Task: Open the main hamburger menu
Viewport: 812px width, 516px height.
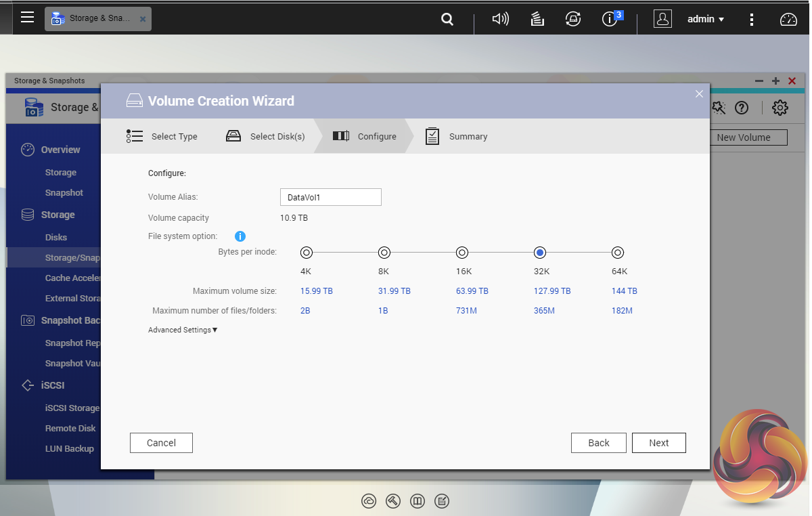Action: (x=27, y=18)
